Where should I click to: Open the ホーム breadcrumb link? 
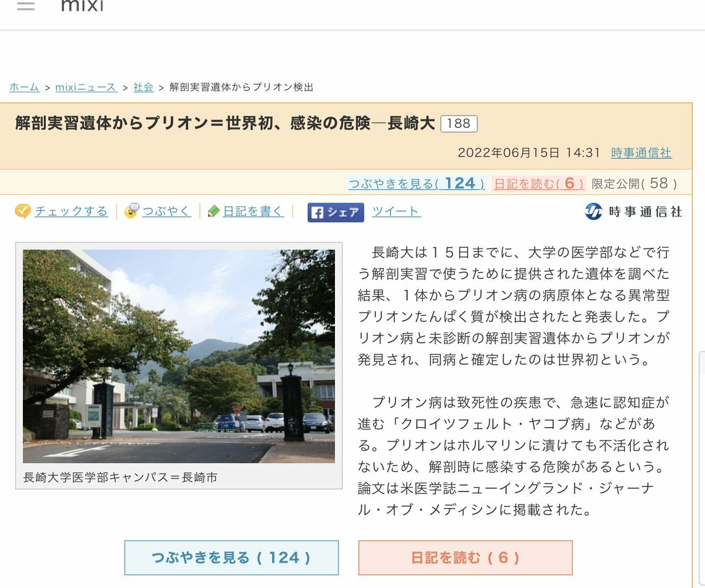[x=24, y=88]
